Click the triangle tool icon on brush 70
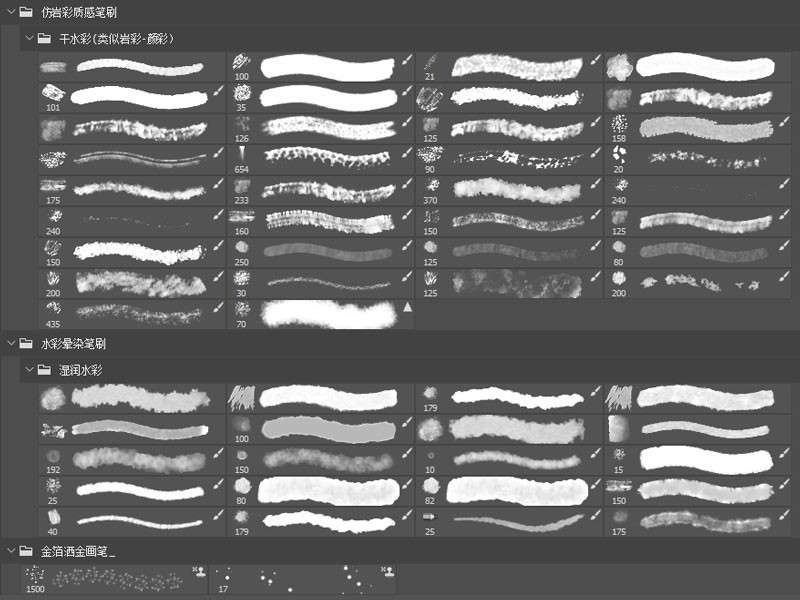Screen dimensions: 800x600 click(407, 308)
